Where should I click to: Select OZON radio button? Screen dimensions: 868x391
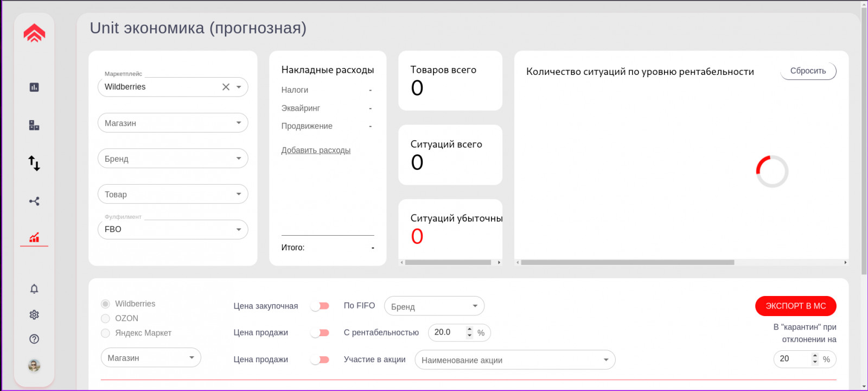[105, 318]
